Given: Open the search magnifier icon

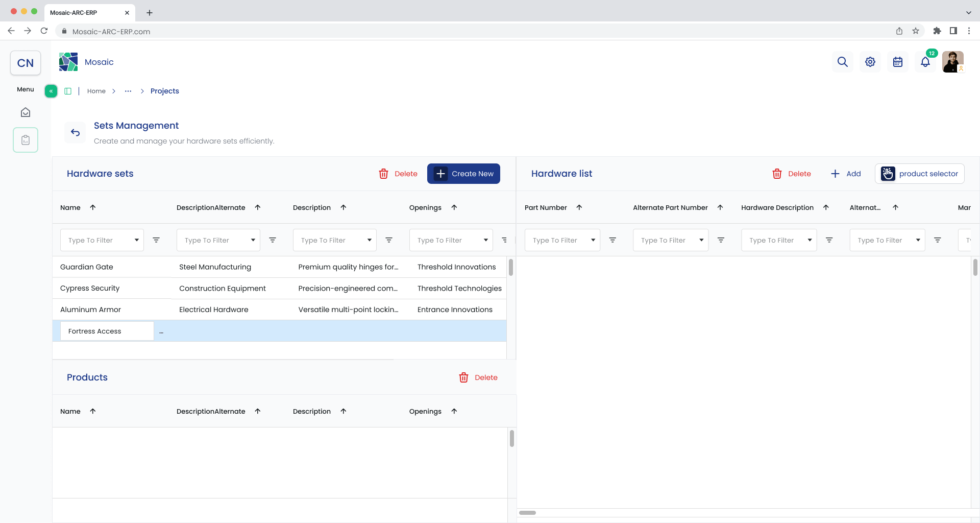Looking at the screenshot, I should point(843,62).
